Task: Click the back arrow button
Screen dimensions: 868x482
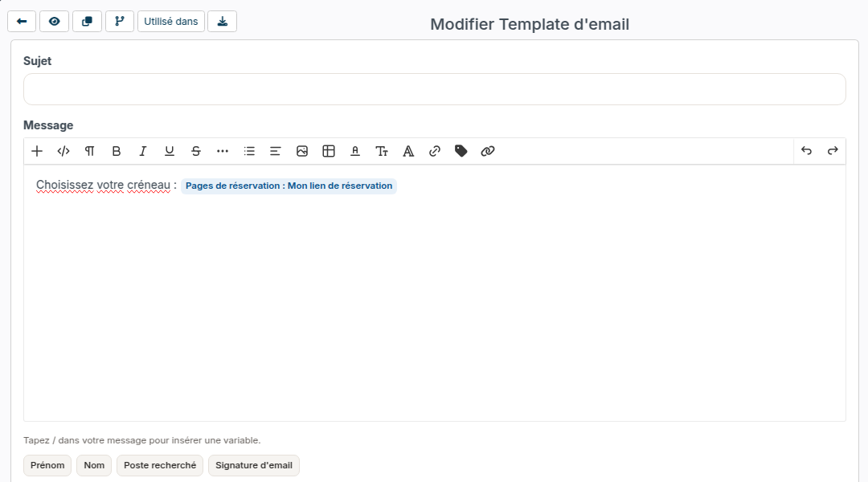Action: (22, 22)
